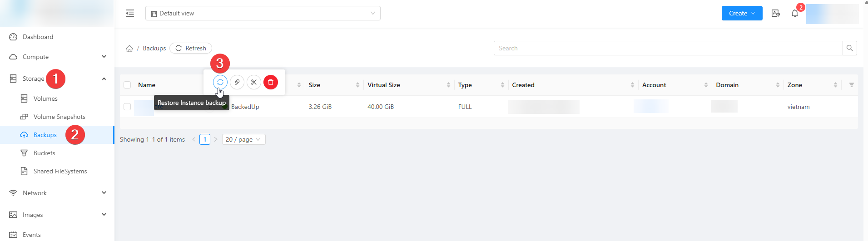868x241 pixels.
Task: Click into the Search input field
Action: tap(668, 48)
